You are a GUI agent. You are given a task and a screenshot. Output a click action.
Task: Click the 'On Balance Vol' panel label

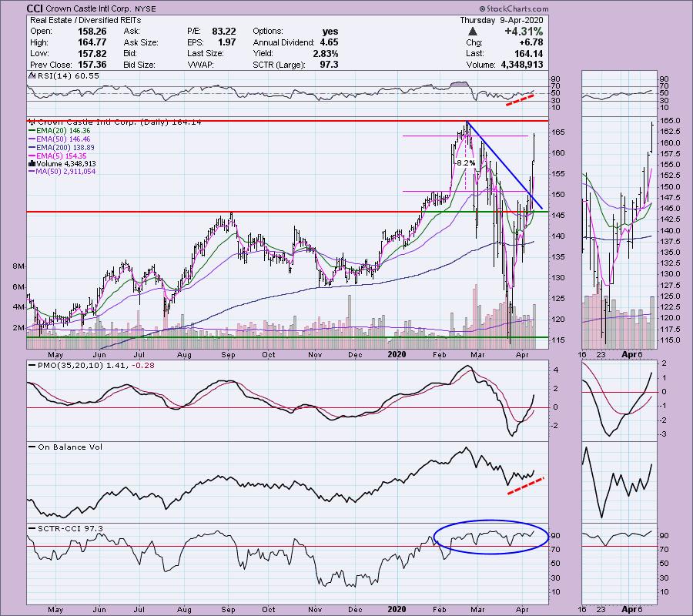[70, 447]
